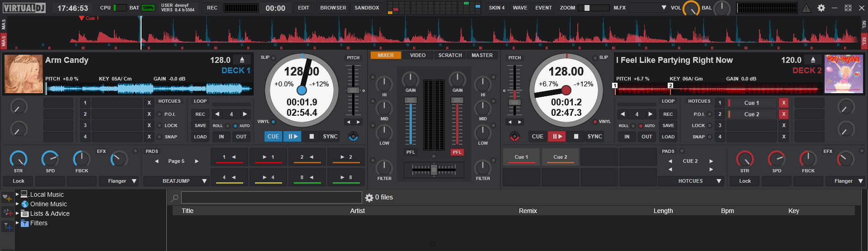Delete Deck 2 hotcue Cue 2
868x251 pixels.
click(x=784, y=114)
